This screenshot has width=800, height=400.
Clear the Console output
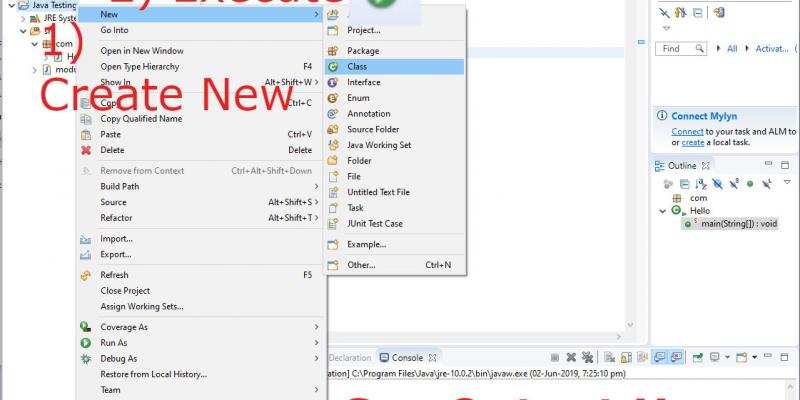609,357
